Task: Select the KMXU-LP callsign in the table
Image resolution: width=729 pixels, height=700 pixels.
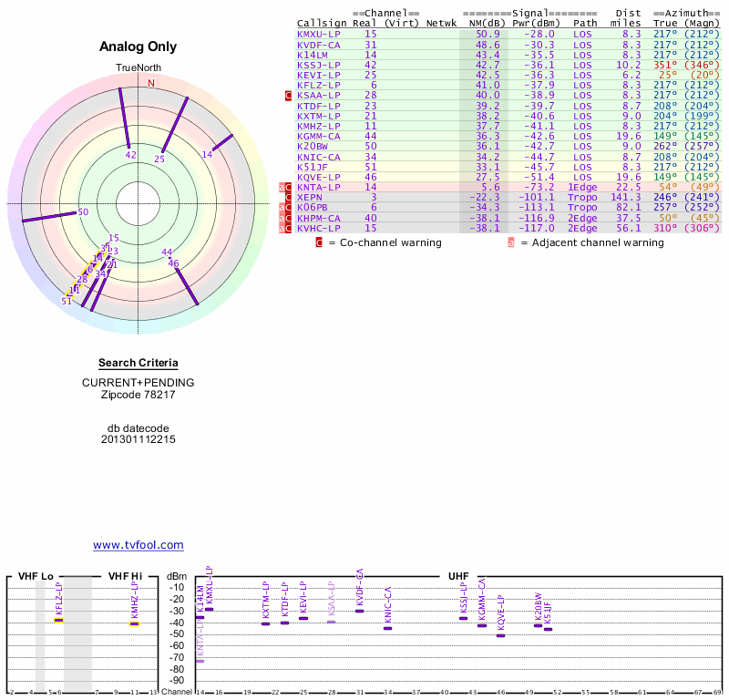Action: point(319,34)
